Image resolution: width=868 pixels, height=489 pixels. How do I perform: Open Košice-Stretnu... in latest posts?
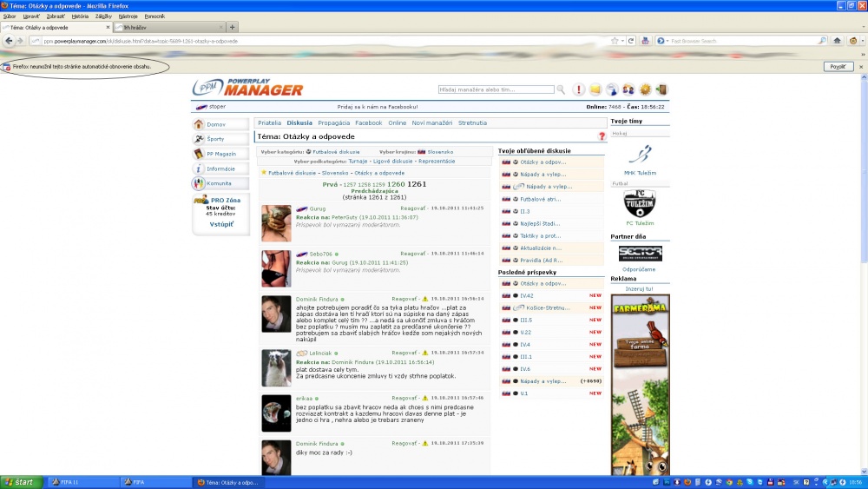click(x=548, y=308)
